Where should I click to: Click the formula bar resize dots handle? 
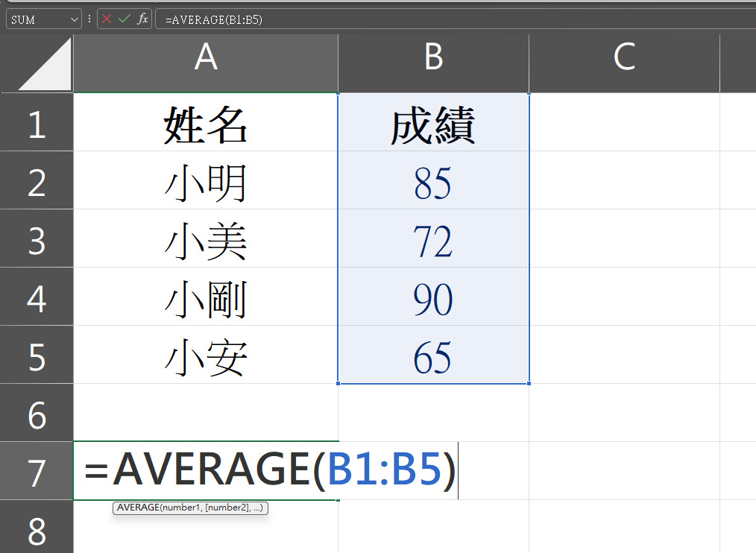pos(89,19)
